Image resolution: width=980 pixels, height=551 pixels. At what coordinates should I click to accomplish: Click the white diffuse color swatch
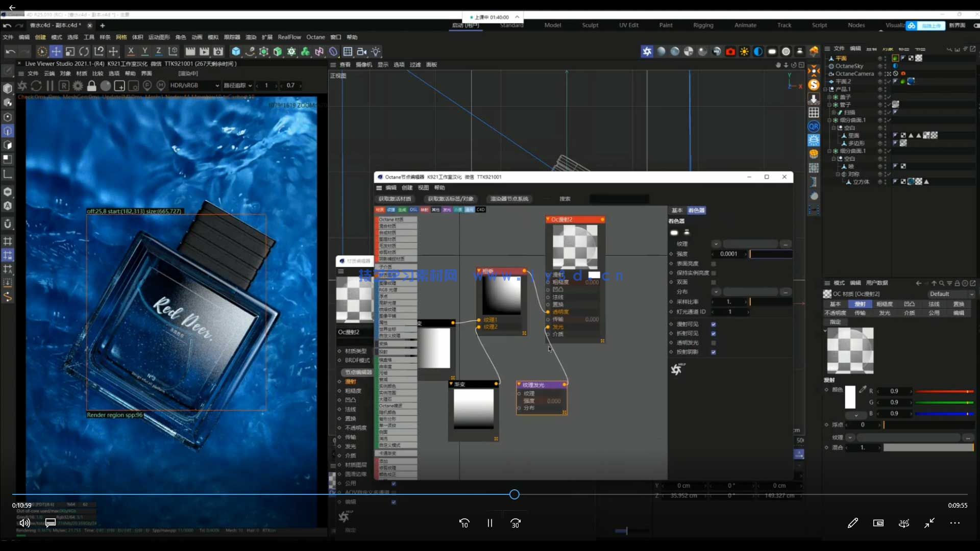(x=850, y=397)
